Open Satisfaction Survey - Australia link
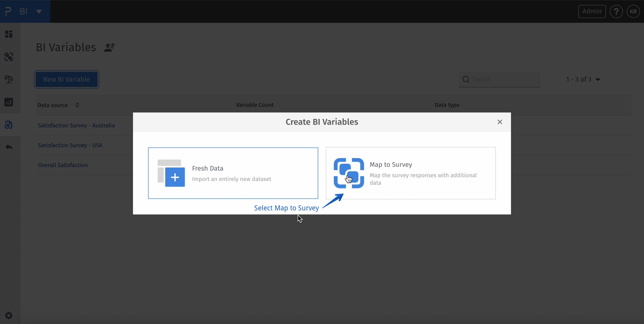The width and height of the screenshot is (644, 324). (76, 126)
